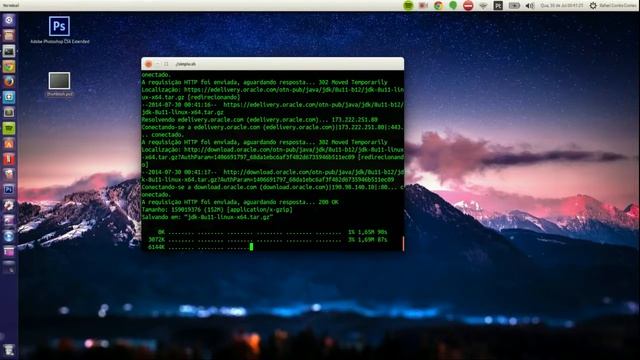Click the Chrome indicator in the top panel

(438, 5)
